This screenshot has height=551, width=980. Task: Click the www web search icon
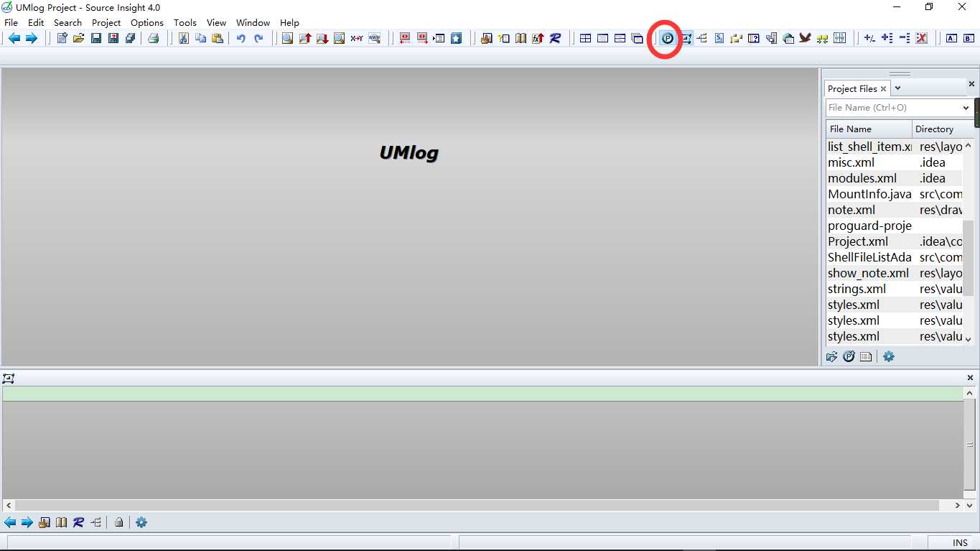[374, 38]
